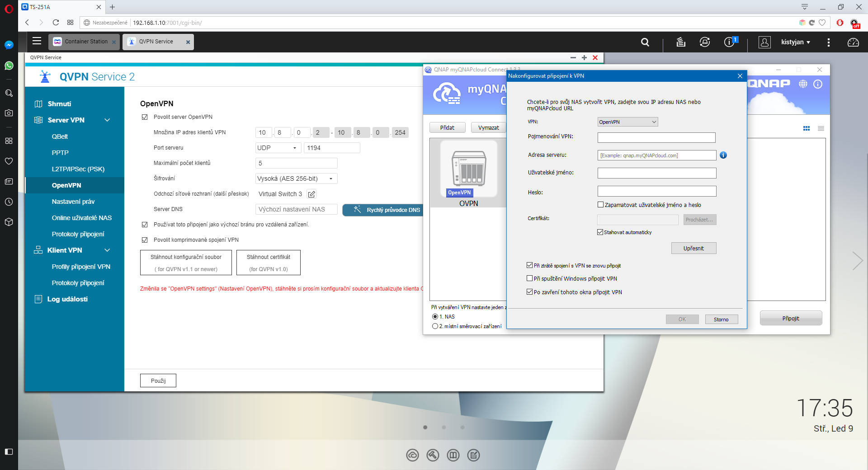
Task: Open WhatsApp in Opera sidebar
Action: click(x=9, y=66)
